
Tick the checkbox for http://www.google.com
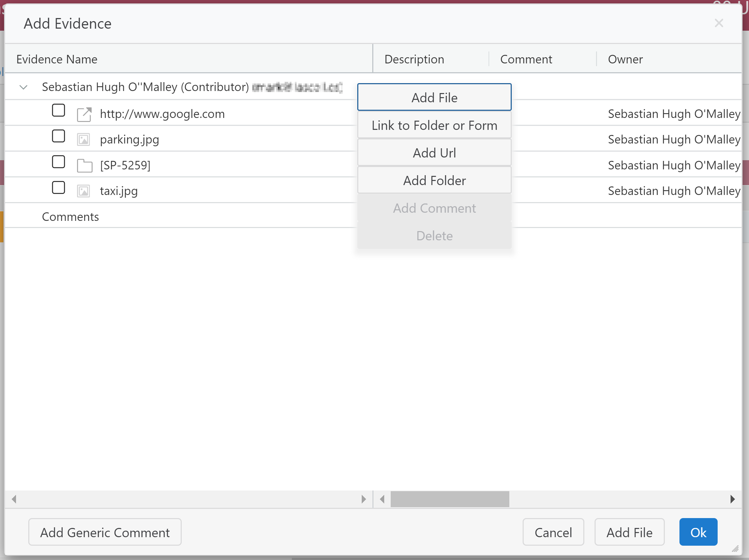[x=58, y=110]
